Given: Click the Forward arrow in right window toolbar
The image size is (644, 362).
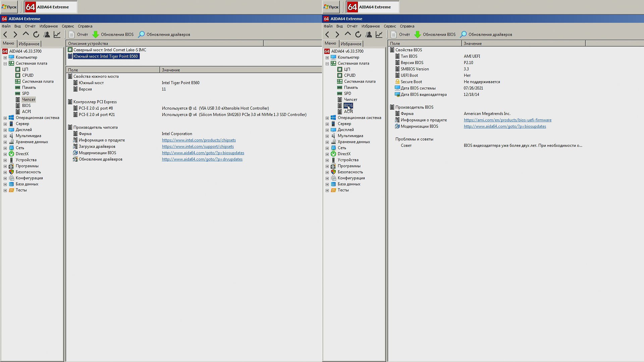Looking at the screenshot, I should (x=337, y=35).
